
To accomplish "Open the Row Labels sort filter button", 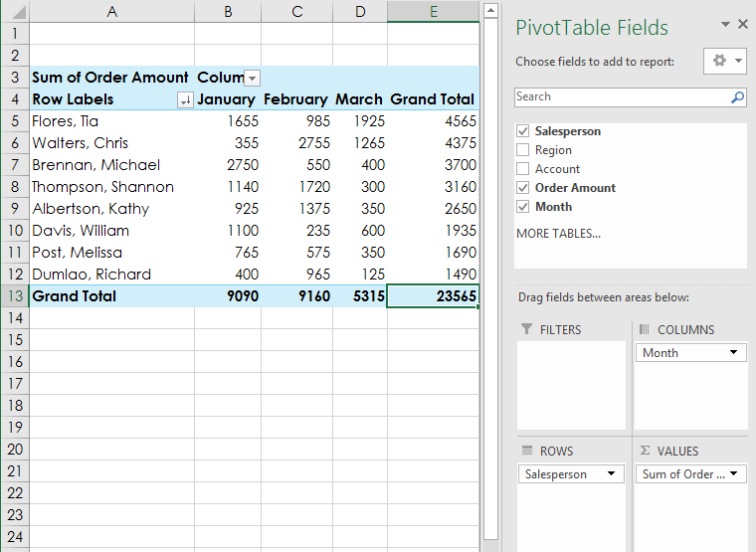I will click(x=184, y=99).
